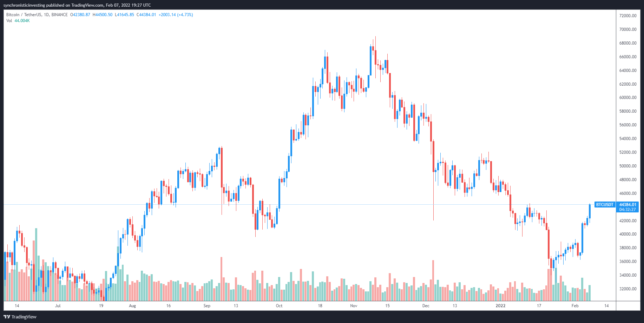Click the 72000.00 price axis label

pyautogui.click(x=627, y=16)
